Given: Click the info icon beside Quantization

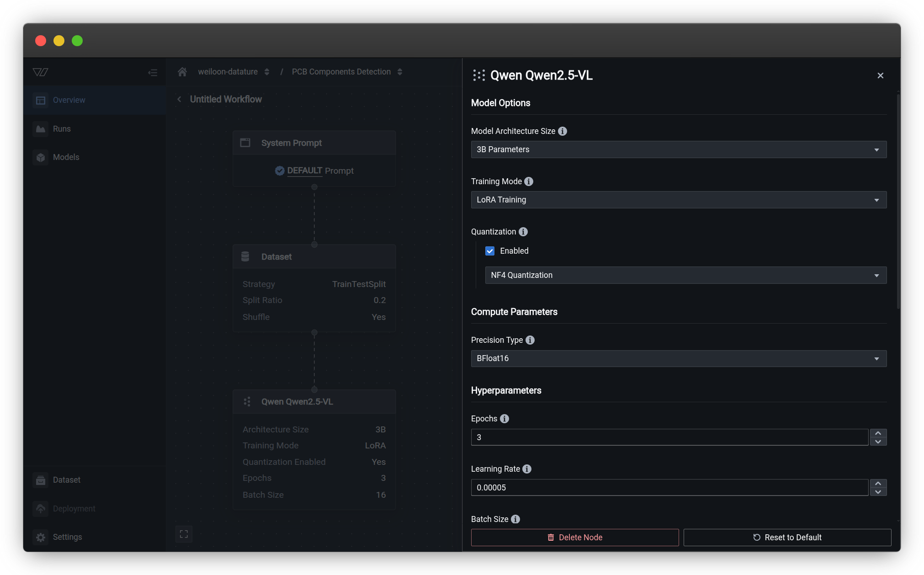Looking at the screenshot, I should tap(523, 232).
